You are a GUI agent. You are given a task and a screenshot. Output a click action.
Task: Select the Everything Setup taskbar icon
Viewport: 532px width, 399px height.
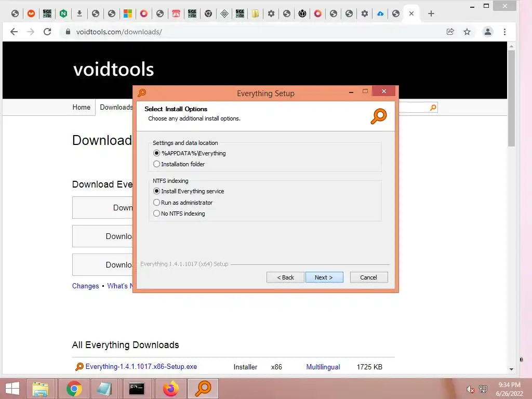click(203, 389)
